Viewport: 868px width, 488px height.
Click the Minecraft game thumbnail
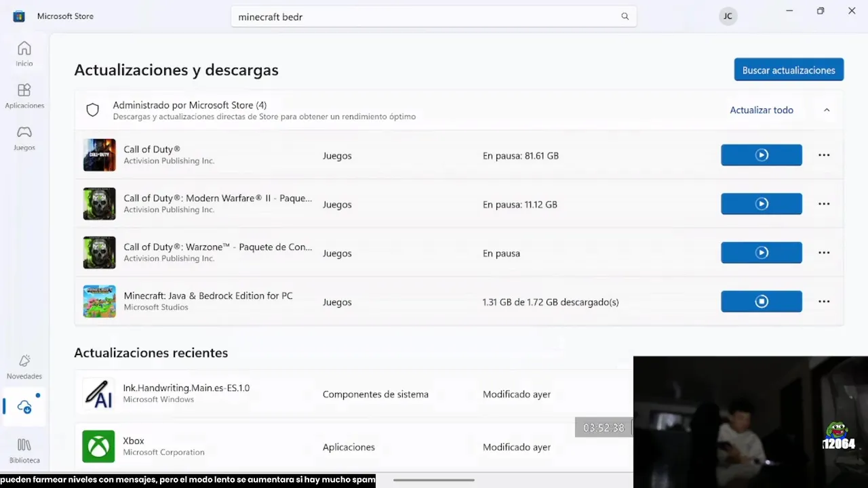click(x=99, y=302)
